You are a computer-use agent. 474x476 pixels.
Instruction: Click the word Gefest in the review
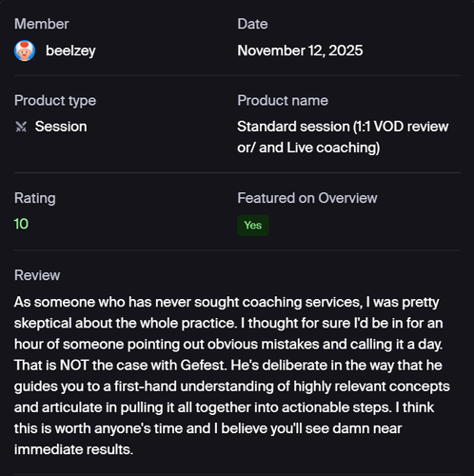[204, 366]
